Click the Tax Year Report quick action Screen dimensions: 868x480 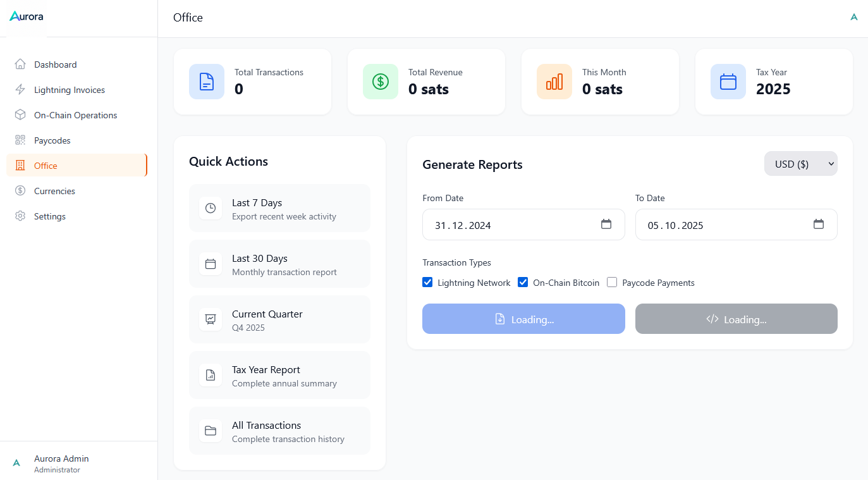(x=279, y=375)
